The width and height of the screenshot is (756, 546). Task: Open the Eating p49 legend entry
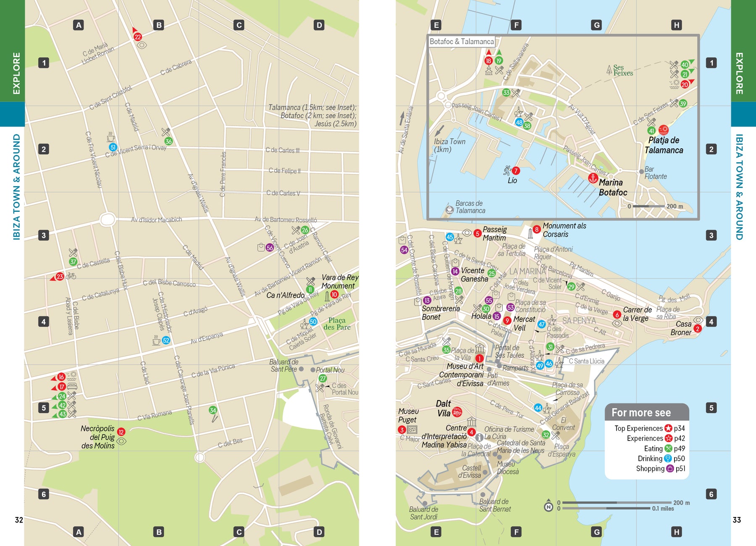(x=664, y=448)
